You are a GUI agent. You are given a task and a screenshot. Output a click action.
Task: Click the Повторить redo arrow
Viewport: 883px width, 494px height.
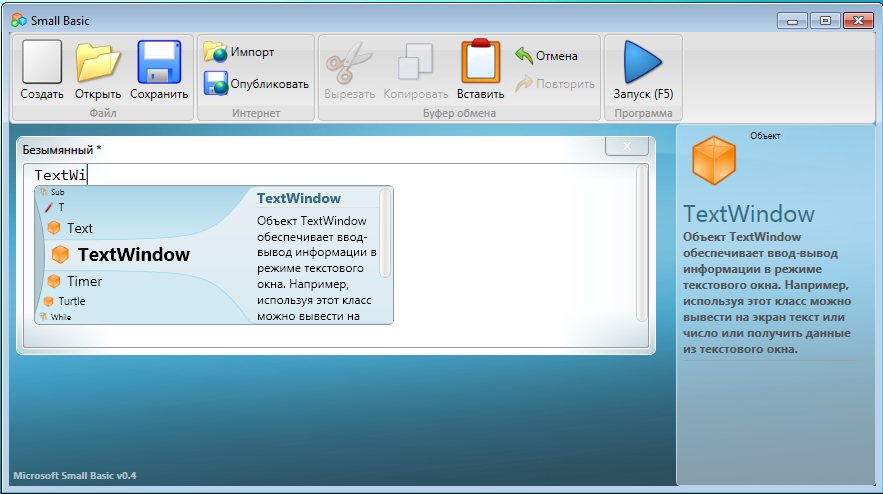coord(555,84)
